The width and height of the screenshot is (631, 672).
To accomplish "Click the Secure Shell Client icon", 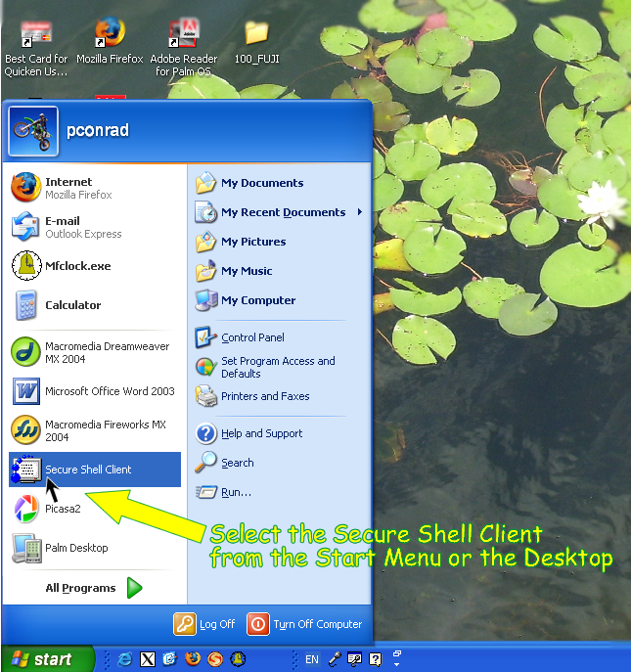I will (x=26, y=470).
